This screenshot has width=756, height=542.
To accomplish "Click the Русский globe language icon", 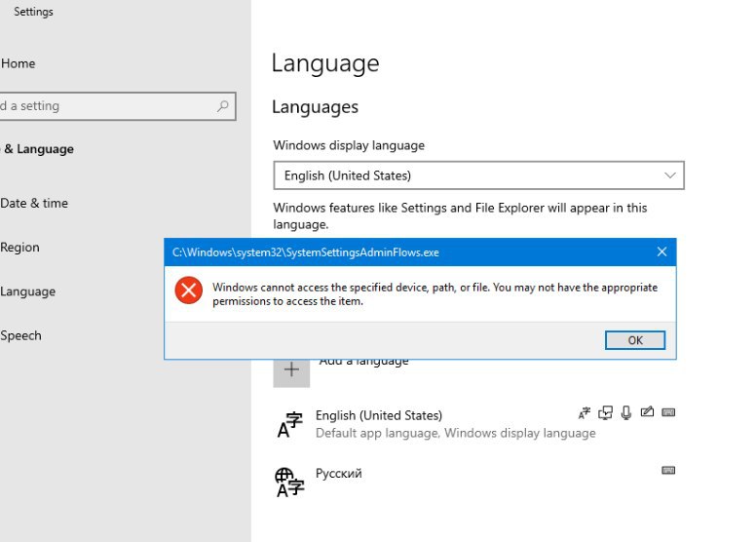I will pyautogui.click(x=289, y=483).
